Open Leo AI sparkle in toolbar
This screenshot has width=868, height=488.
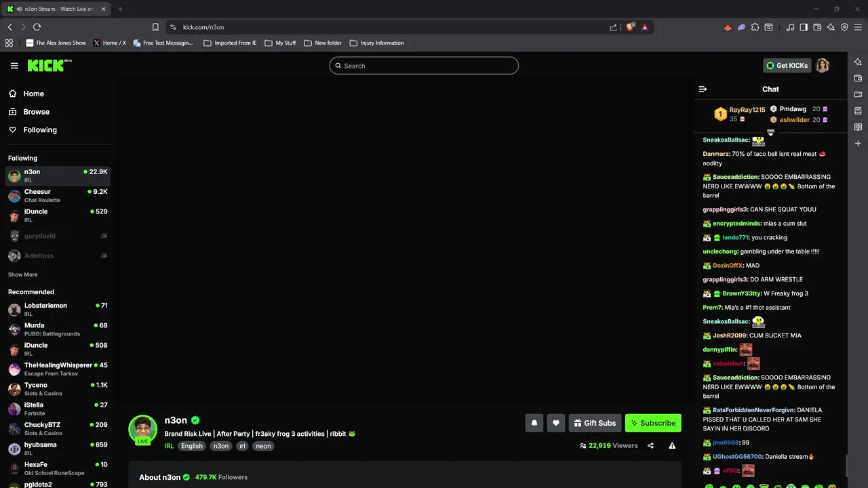[x=831, y=27]
